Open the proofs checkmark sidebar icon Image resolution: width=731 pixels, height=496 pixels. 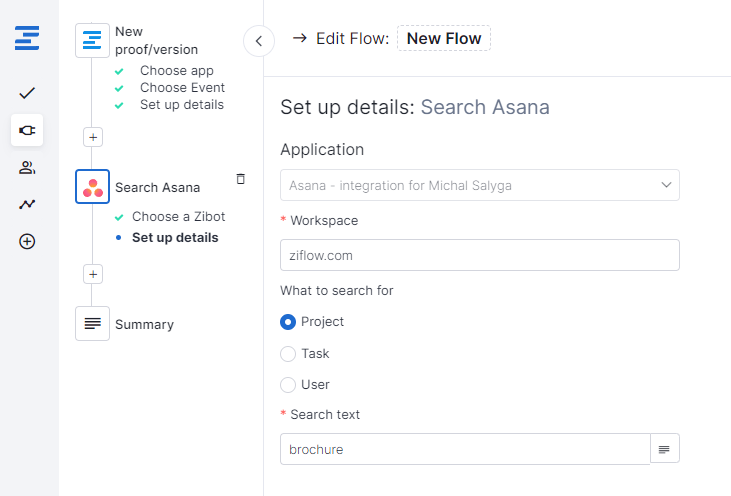[x=27, y=93]
